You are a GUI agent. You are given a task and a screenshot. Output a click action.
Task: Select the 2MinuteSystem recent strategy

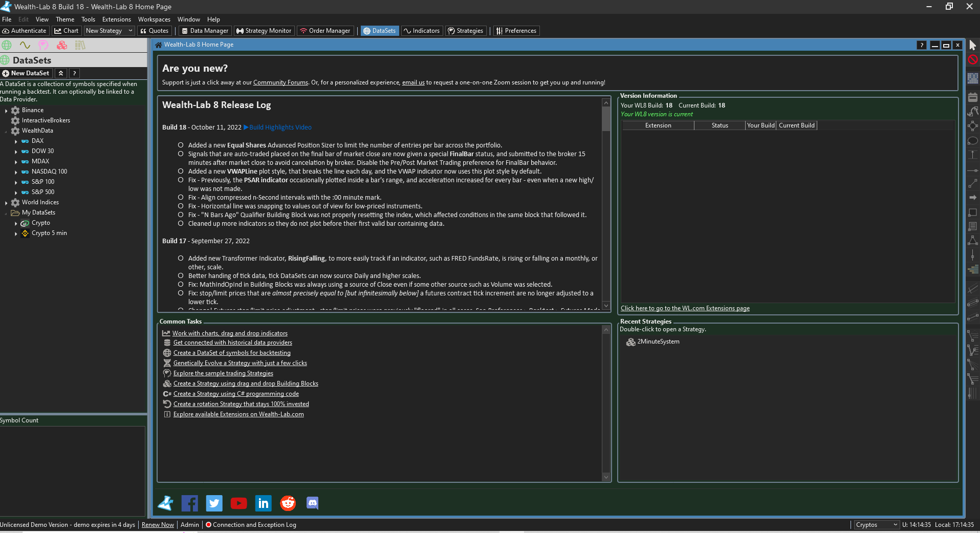click(x=658, y=342)
